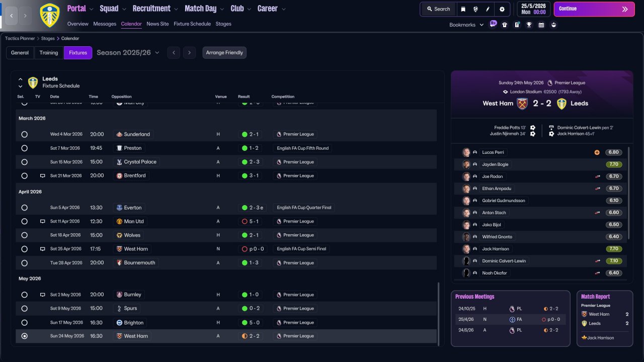Click Lucas Perri's injury plus icon
Screen dimensions: 644x362
597,152
